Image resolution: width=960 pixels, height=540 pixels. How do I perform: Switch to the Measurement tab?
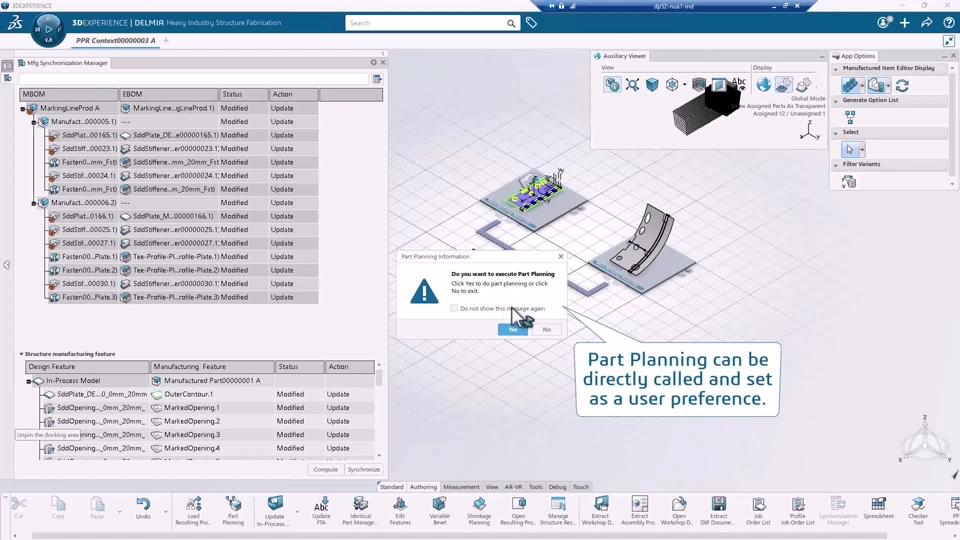(x=461, y=487)
